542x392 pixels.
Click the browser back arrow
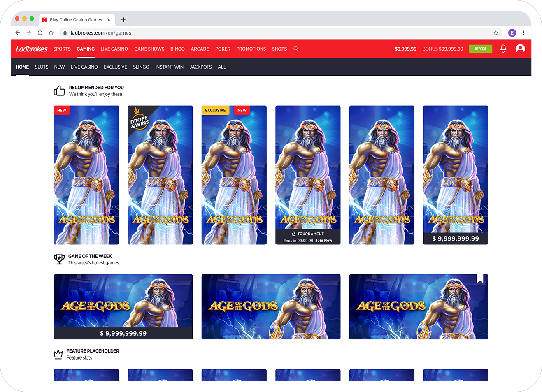pyautogui.click(x=17, y=33)
